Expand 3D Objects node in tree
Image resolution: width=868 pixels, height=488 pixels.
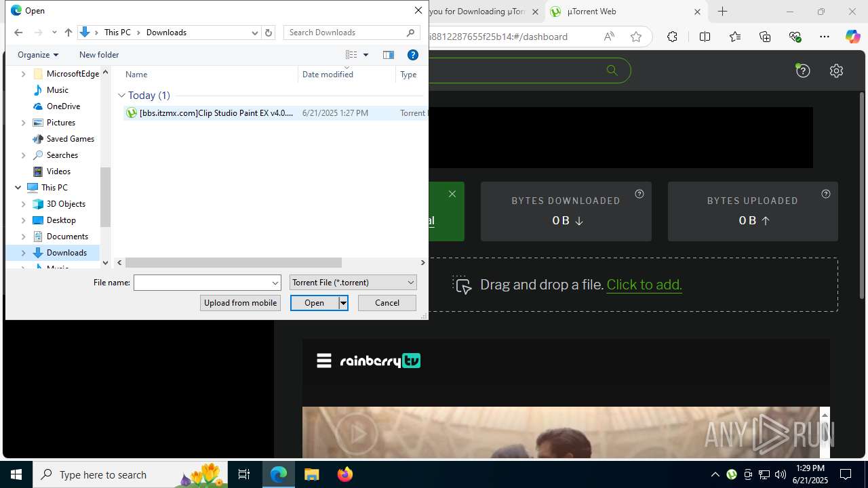pos(24,204)
